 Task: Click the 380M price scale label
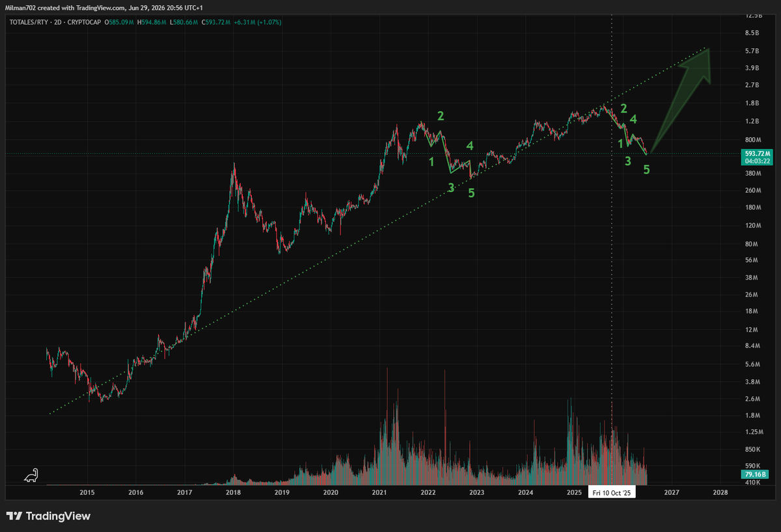pos(752,173)
